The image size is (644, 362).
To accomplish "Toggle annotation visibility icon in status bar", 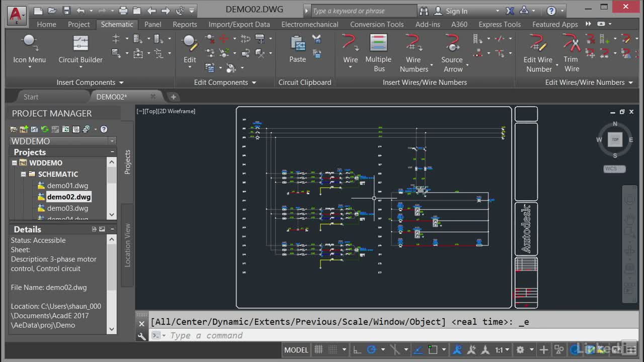I will (x=457, y=350).
